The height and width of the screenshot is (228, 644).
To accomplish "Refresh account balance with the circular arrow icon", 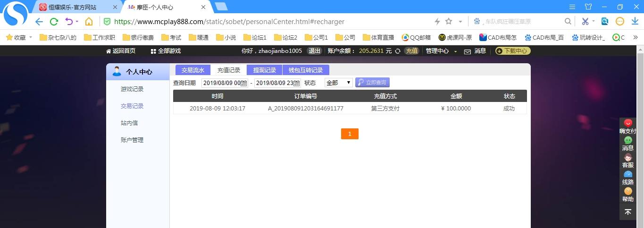I will tap(397, 51).
